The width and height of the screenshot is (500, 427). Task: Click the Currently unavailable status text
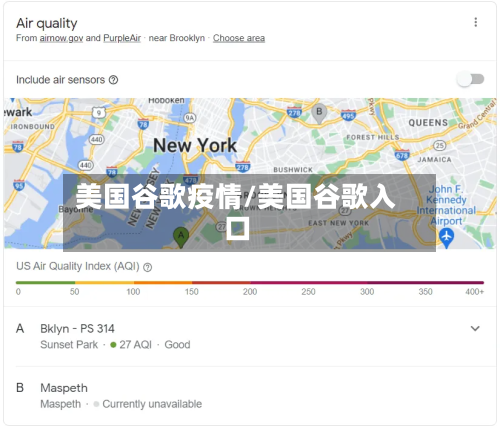[152, 404]
